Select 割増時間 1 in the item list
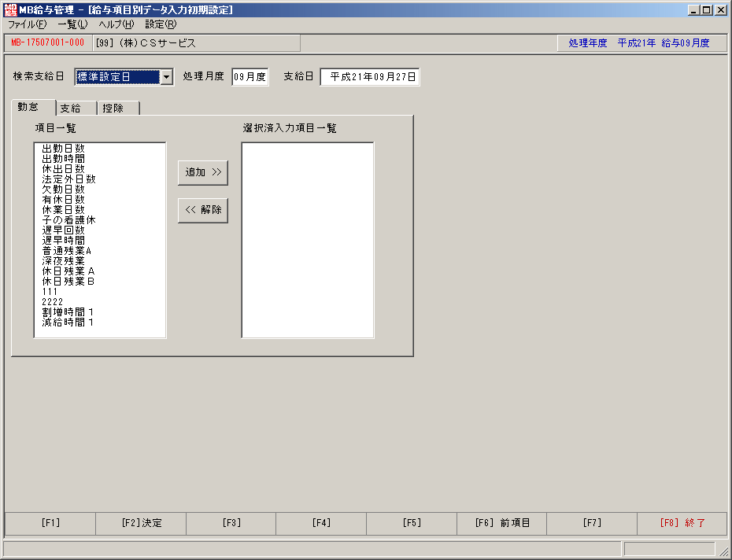 click(x=68, y=313)
